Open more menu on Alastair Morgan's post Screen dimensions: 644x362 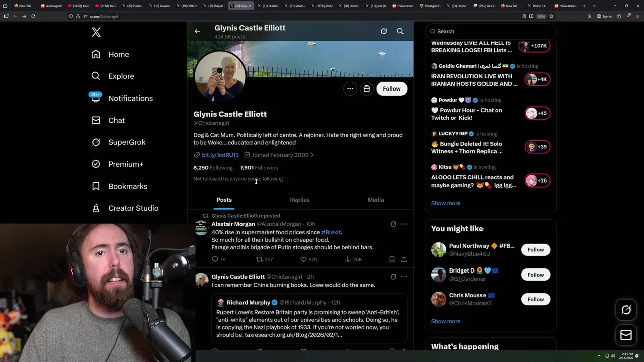404,224
